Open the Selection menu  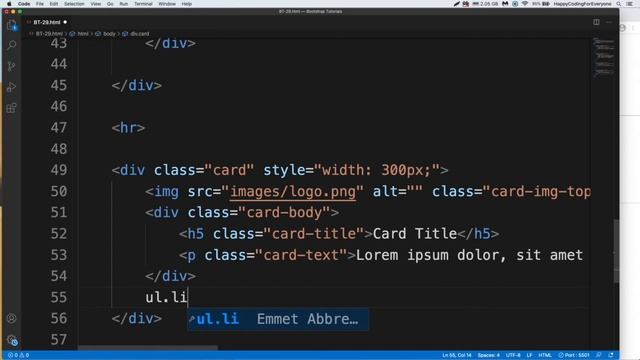click(74, 4)
